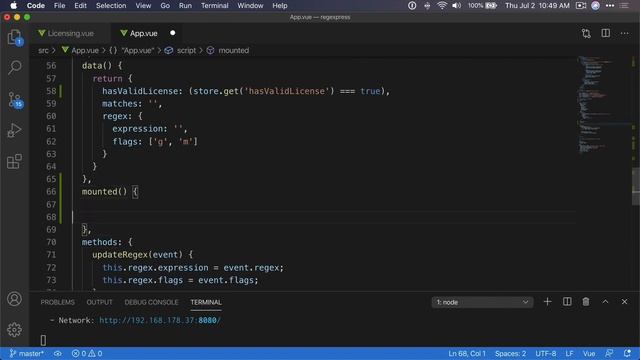Open the View menu
The height and width of the screenshot is (360, 640).
coord(143,6)
